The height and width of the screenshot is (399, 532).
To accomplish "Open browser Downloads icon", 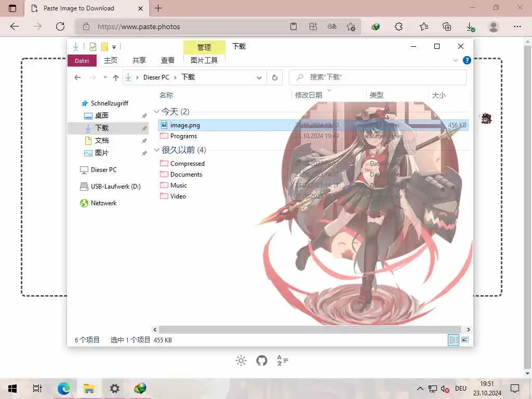I will [x=470, y=27].
